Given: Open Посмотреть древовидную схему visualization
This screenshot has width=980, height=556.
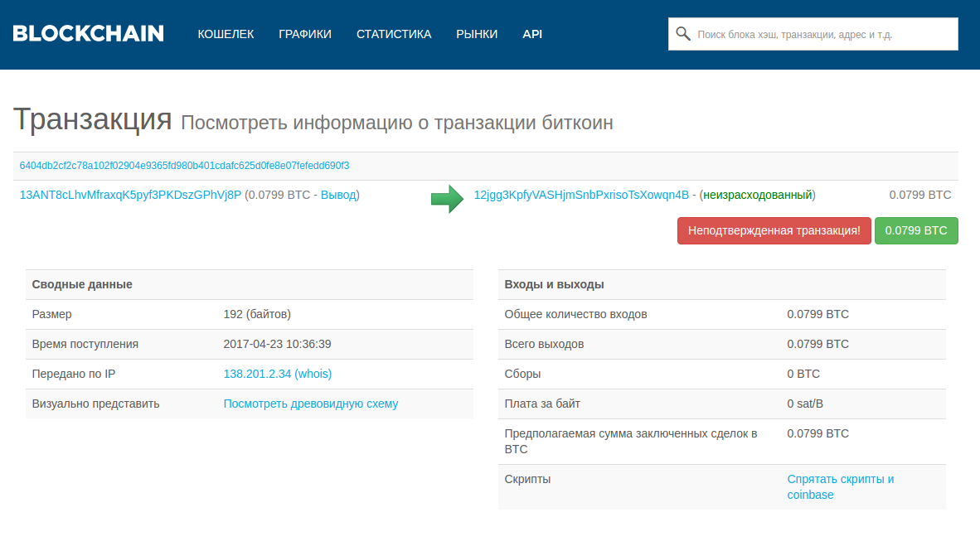Looking at the screenshot, I should [x=311, y=404].
